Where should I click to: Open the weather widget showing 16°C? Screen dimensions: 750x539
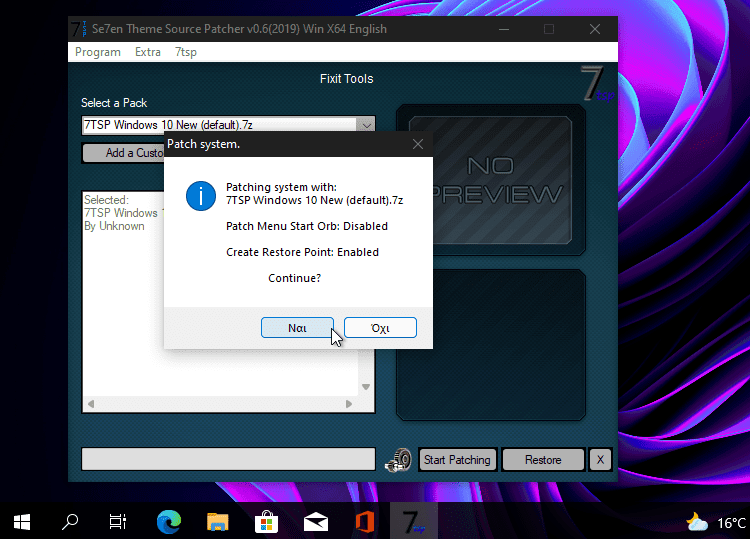point(716,523)
